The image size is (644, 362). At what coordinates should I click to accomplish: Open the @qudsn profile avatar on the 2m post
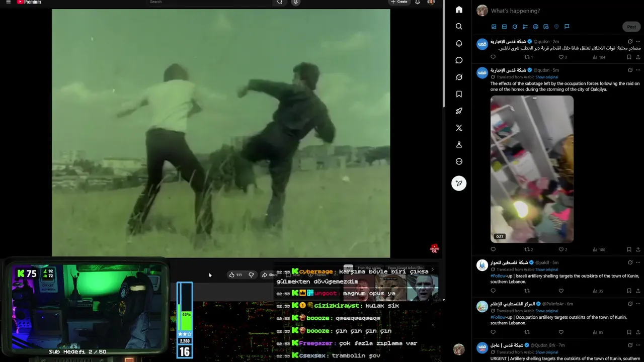pyautogui.click(x=482, y=44)
